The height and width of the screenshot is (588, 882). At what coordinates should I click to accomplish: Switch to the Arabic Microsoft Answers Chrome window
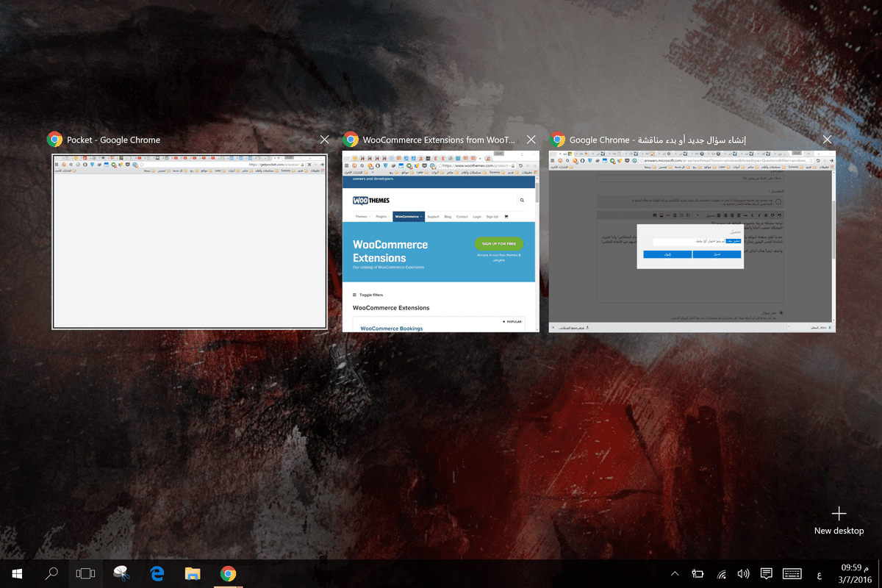click(692, 241)
